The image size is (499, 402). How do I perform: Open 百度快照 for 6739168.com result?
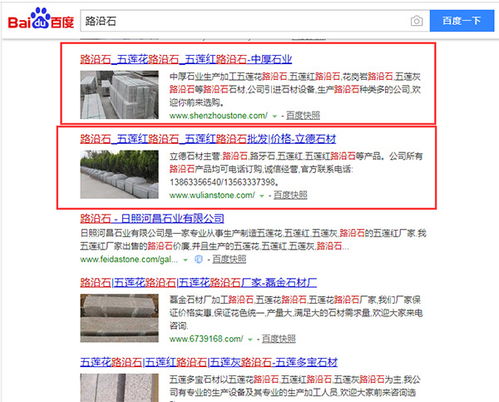(279, 339)
